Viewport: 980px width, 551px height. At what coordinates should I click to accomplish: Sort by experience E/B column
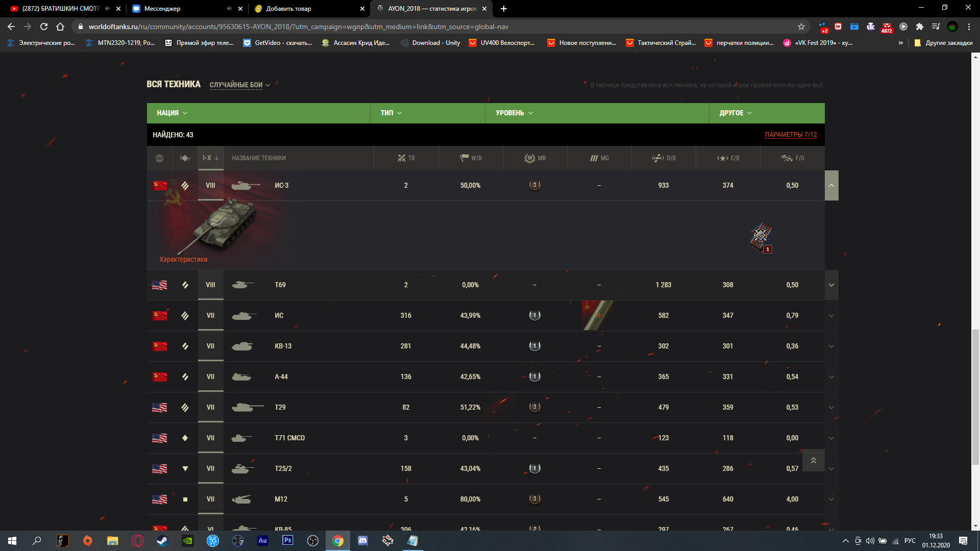coord(728,158)
